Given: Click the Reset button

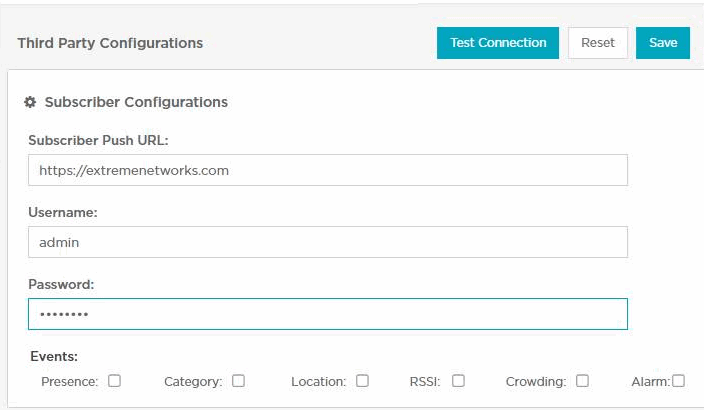Looking at the screenshot, I should pos(598,43).
